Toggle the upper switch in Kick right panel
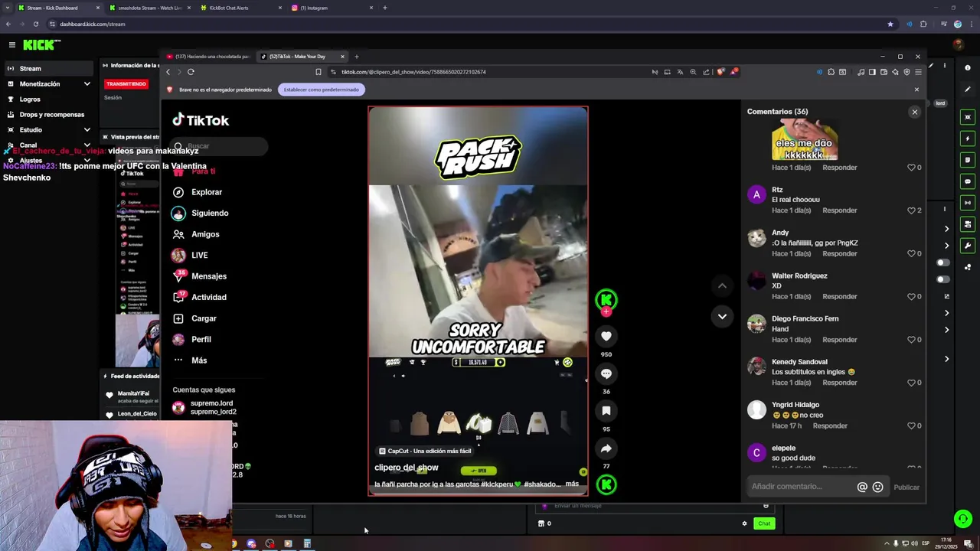The width and height of the screenshot is (980, 551). [x=943, y=262]
